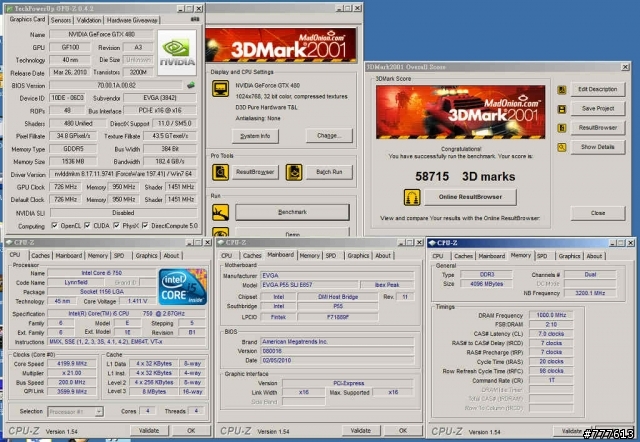Click the BIOS Date value 02/05/2010

click(337, 360)
